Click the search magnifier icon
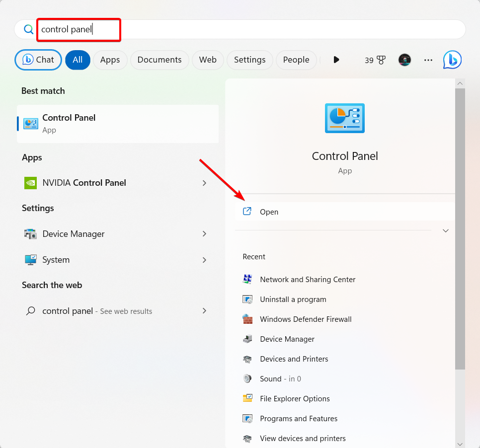This screenshot has width=480, height=448. tap(28, 29)
